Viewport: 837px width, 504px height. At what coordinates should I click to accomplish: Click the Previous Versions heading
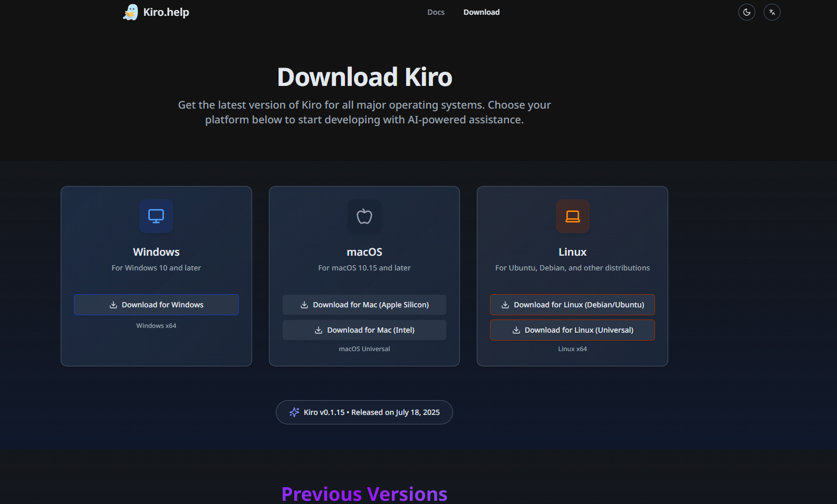point(364,494)
